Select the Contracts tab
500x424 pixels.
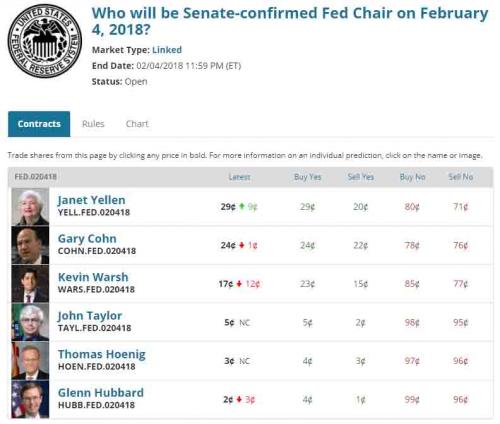[x=39, y=124]
